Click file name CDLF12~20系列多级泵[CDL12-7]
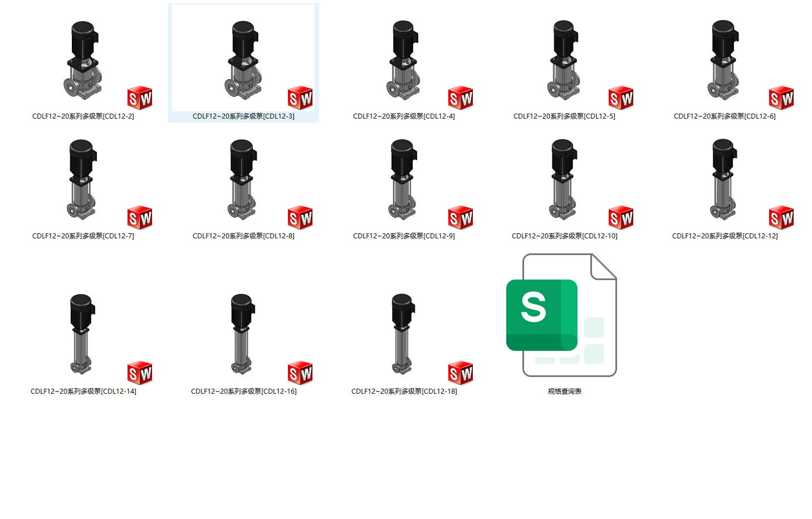812x519 pixels. click(x=83, y=236)
